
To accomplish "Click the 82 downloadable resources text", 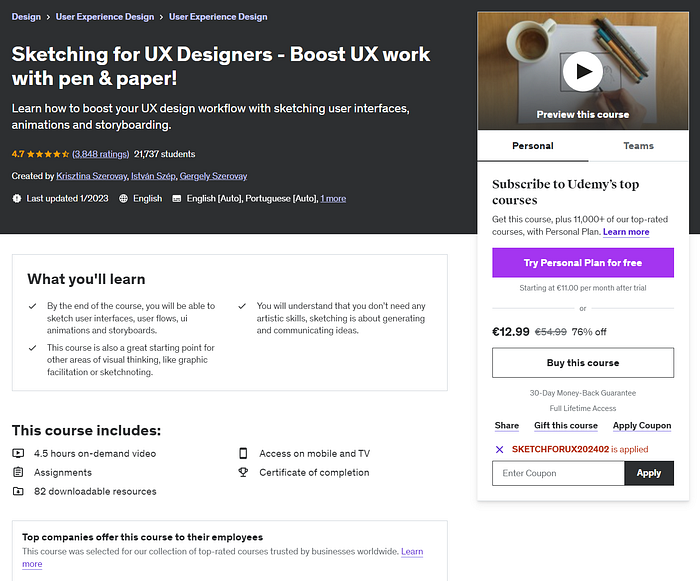I will click(95, 491).
